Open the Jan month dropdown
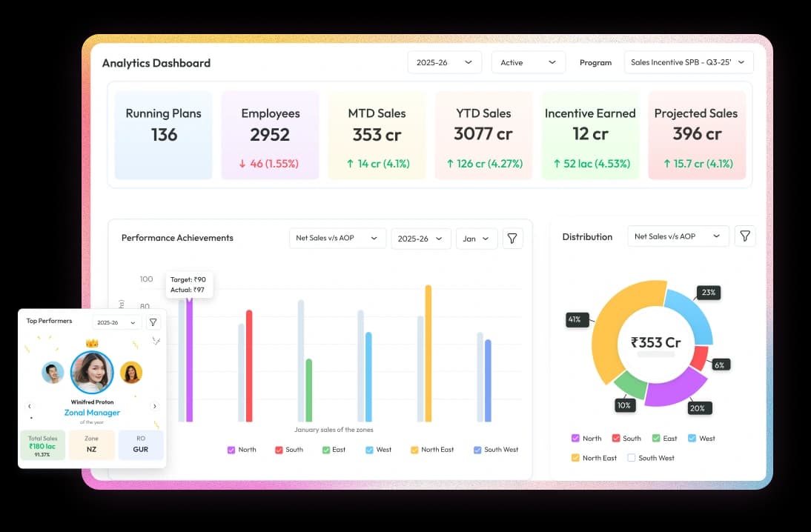Image resolution: width=811 pixels, height=532 pixels. [476, 239]
